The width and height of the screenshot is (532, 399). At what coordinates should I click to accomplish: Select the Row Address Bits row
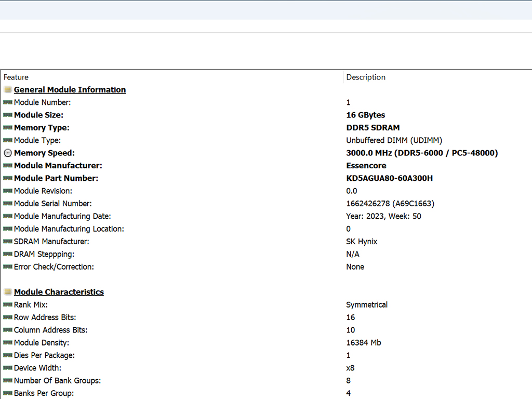point(267,317)
